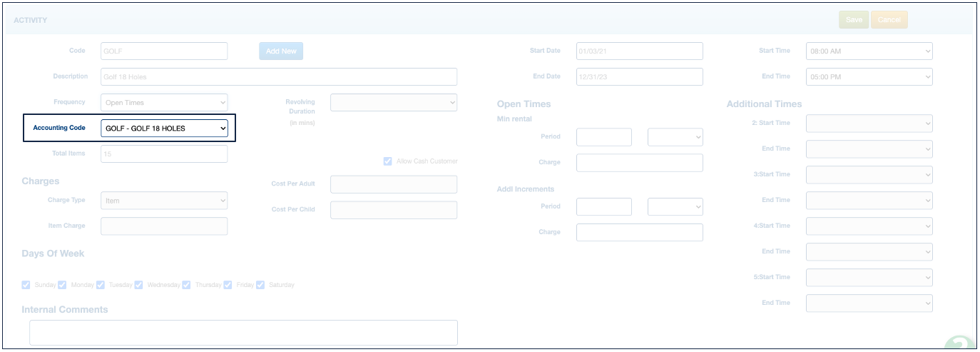This screenshot has height=352, width=980.
Task: Open the Charge Type dropdown
Action: (164, 201)
